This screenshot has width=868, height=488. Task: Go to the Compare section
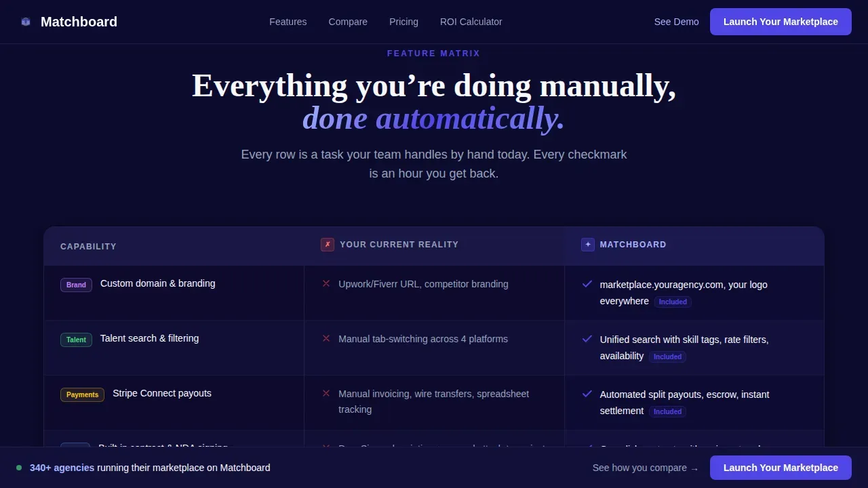point(348,22)
